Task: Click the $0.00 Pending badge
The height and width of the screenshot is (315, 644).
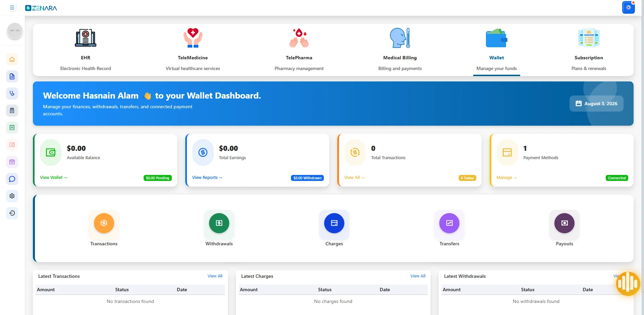Action: pos(158,178)
